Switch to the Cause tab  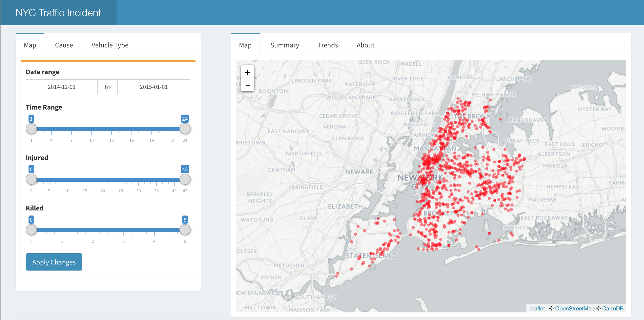point(64,45)
